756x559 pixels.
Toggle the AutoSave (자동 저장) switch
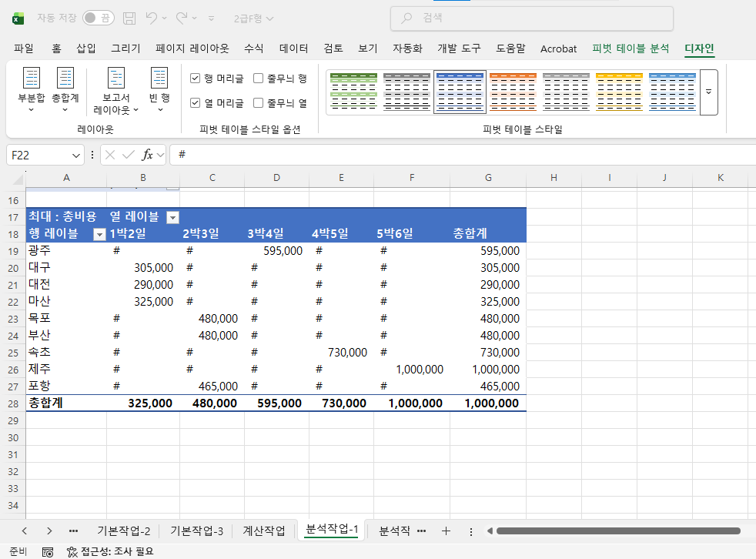click(x=98, y=18)
